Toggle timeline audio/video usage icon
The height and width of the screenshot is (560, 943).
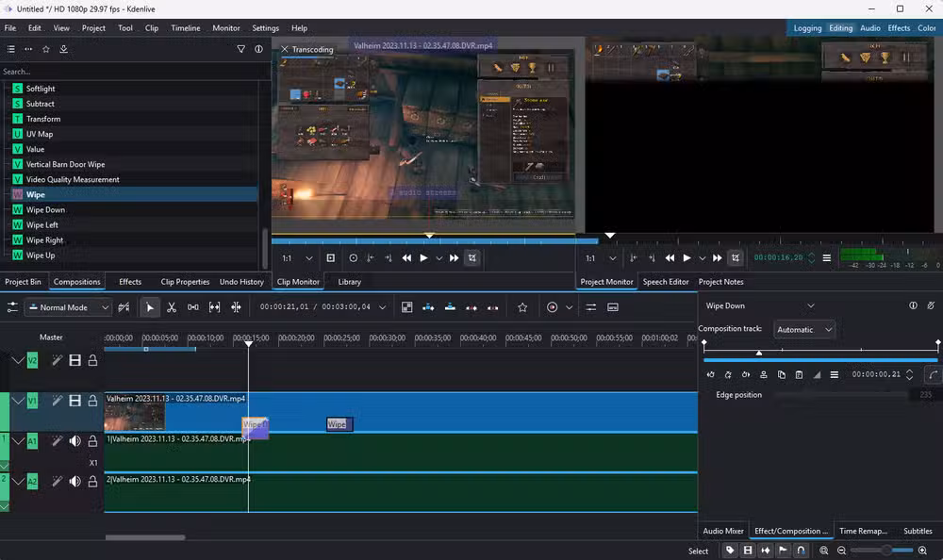(124, 307)
